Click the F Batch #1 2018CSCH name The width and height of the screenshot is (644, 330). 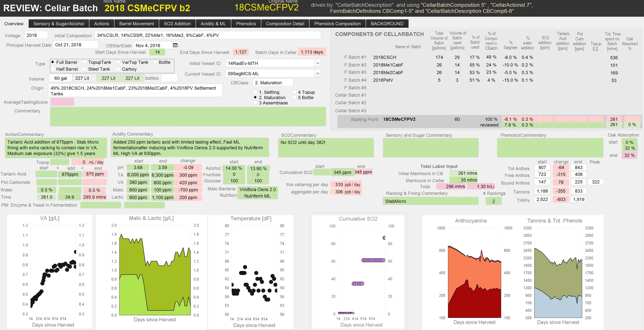point(385,57)
